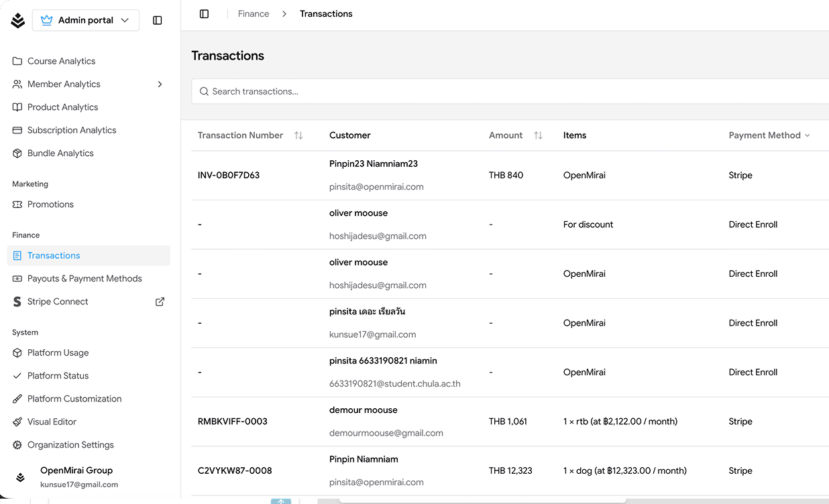Image resolution: width=829 pixels, height=504 pixels.
Task: Click the Amount column header
Action: tap(506, 135)
